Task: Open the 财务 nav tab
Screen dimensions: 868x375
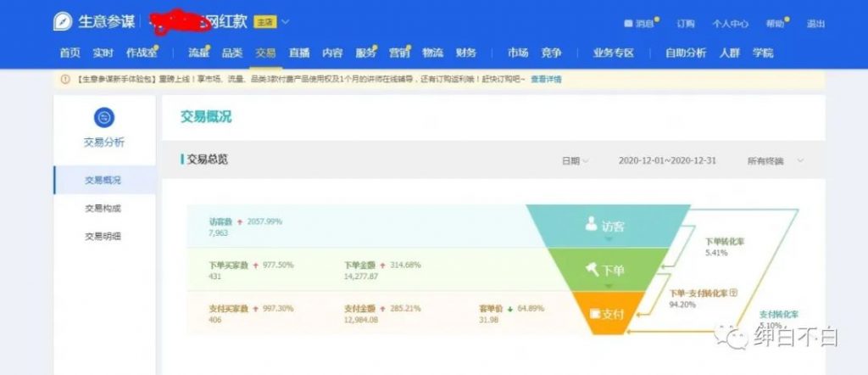Action: (466, 53)
